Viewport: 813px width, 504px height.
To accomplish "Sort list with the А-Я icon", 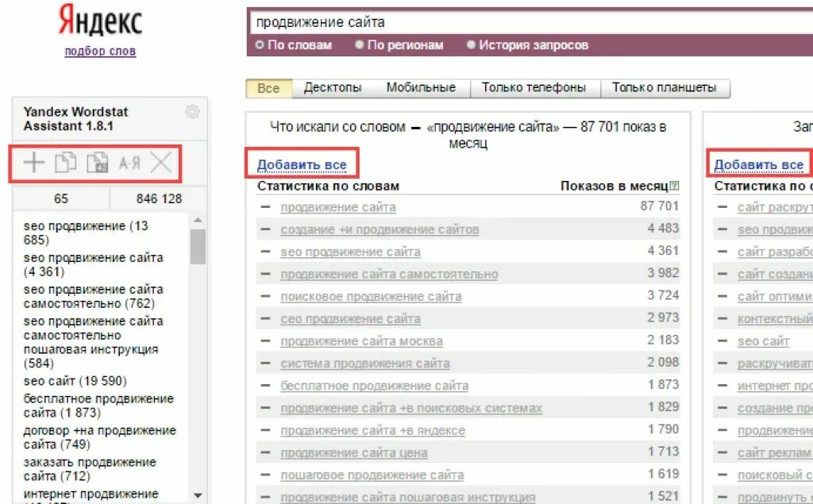I will 129,164.
